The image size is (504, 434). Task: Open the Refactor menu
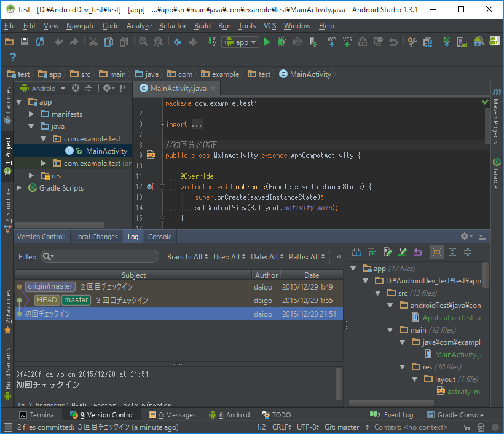[173, 26]
